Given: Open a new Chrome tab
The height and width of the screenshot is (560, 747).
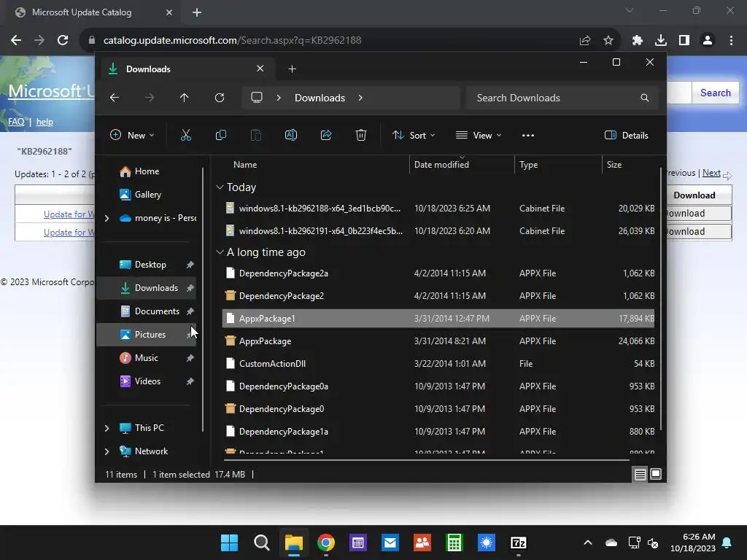Looking at the screenshot, I should coord(197,12).
